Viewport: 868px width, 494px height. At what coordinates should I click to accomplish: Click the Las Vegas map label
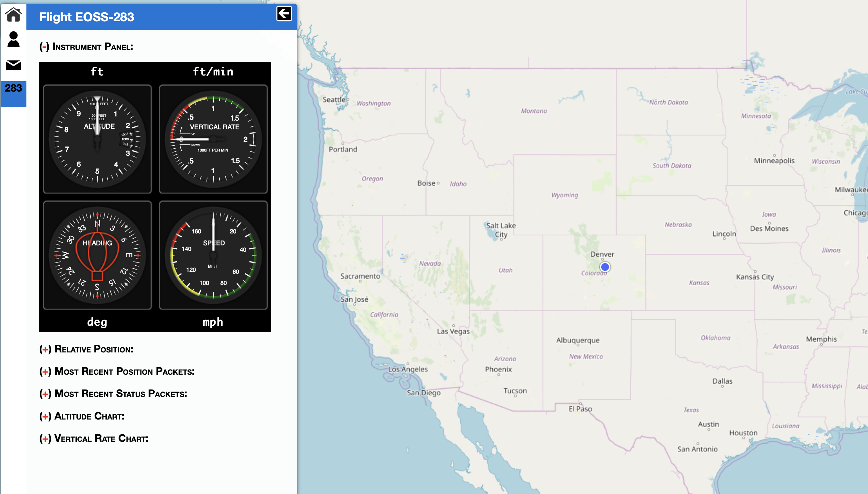(453, 331)
